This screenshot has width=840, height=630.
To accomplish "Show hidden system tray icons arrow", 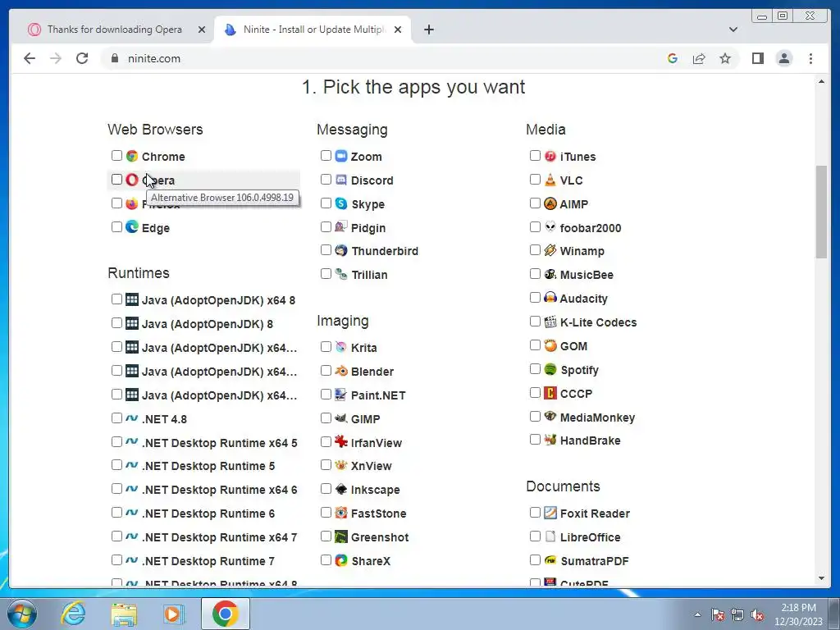I will coord(697,614).
